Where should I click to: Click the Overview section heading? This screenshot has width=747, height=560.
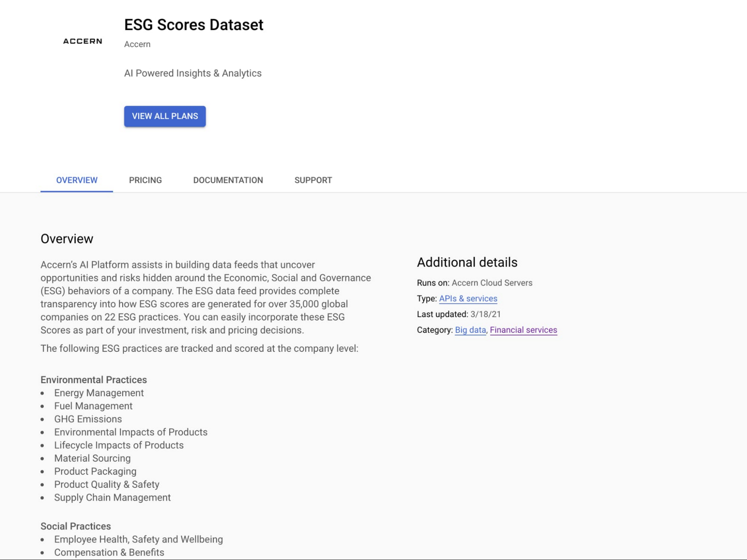[67, 239]
